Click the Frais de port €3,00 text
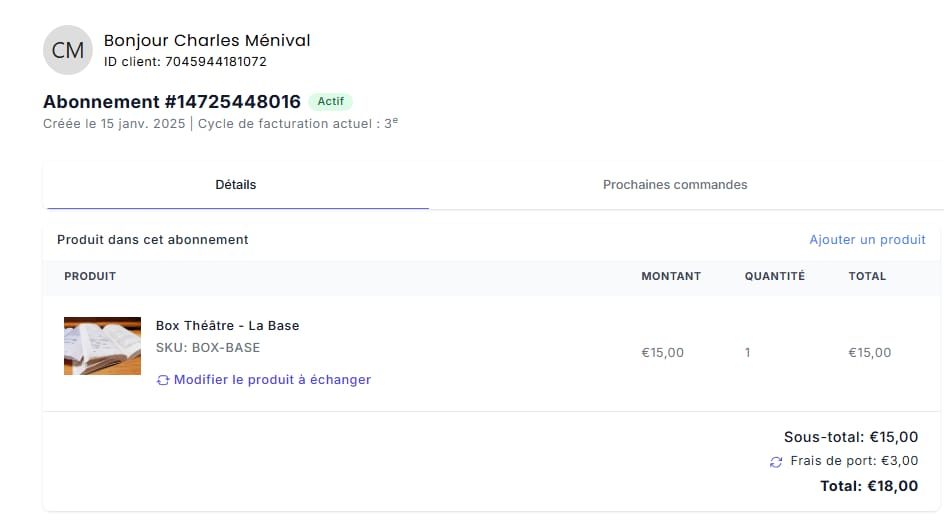This screenshot has width=944, height=521. 854,461
